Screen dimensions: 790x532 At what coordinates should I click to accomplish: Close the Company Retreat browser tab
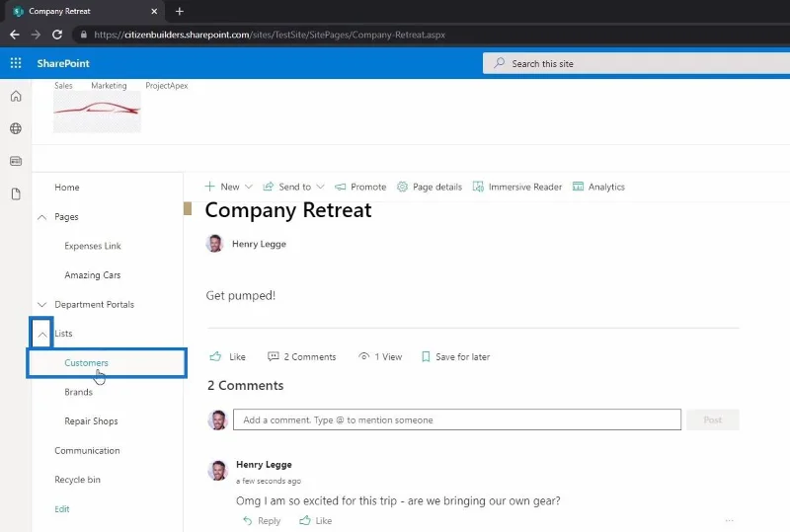tap(154, 11)
